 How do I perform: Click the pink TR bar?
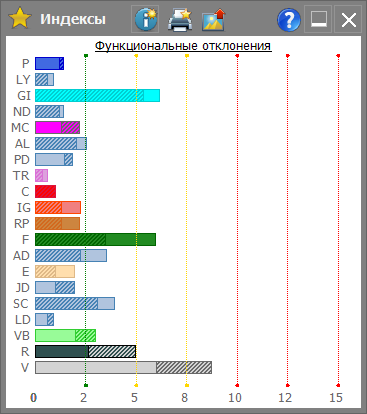(41, 175)
